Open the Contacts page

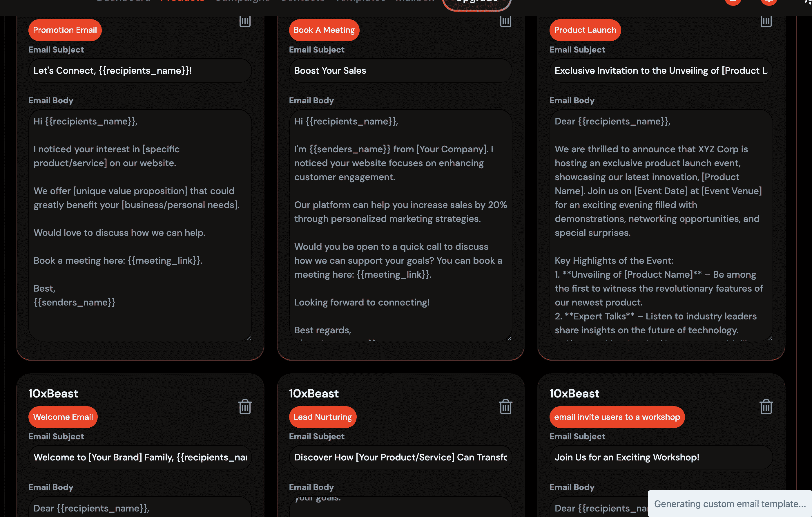coord(302,1)
